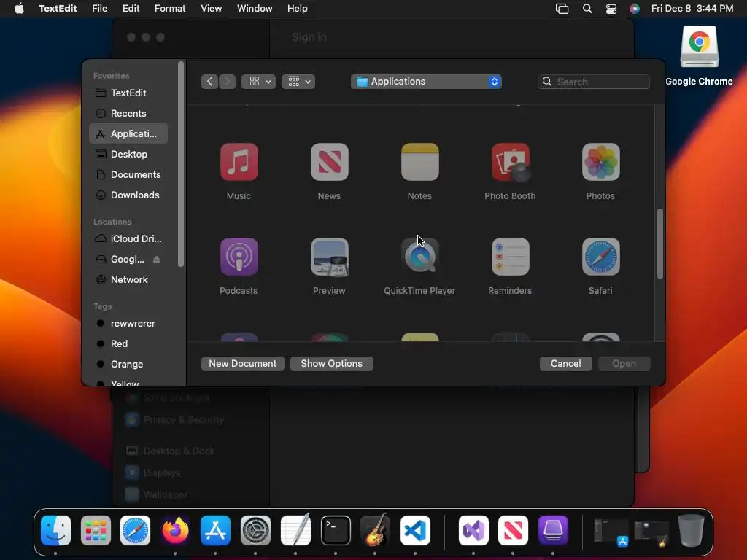This screenshot has width=747, height=560.
Task: Open App Store from the Dock
Action: click(215, 530)
